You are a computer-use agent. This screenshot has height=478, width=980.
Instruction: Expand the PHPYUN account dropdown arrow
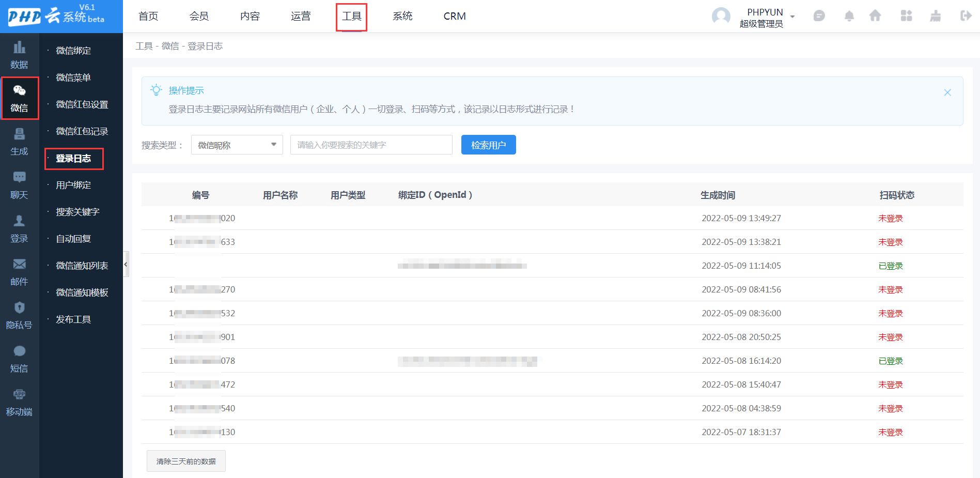[x=792, y=17]
